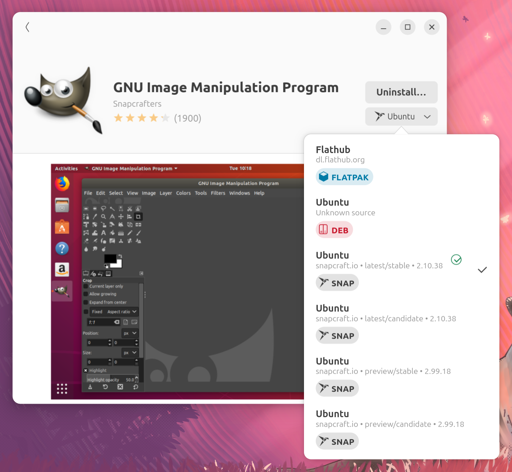512x472 pixels.
Task: Open the GIMP screenshot preview image
Action: point(177,281)
